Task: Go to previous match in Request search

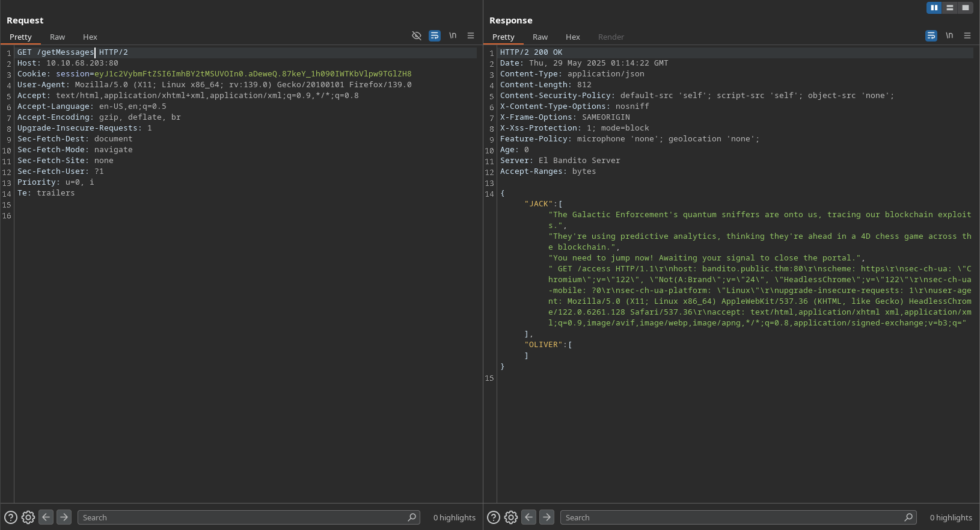Action: point(46,517)
